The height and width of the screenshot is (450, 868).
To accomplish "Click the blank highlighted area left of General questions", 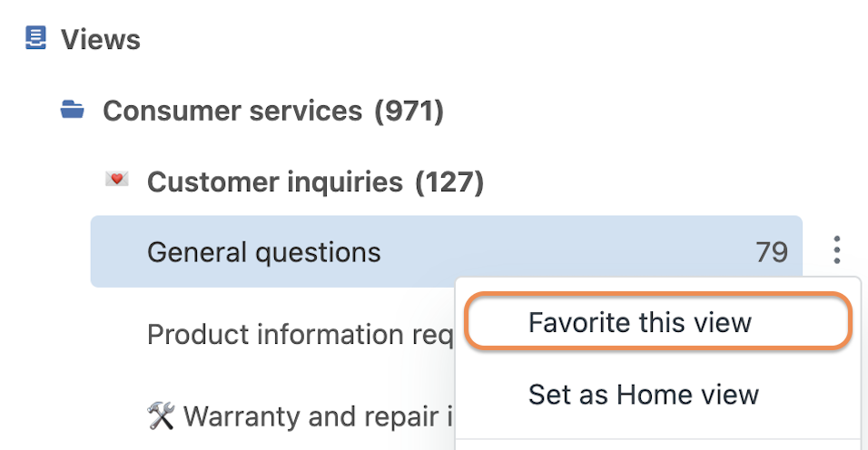I will pos(119,251).
